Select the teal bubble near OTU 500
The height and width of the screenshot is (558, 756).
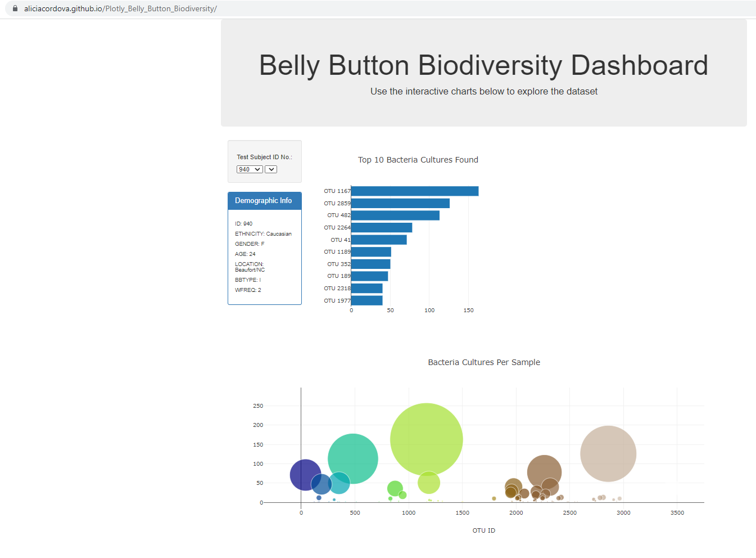pyautogui.click(x=353, y=458)
